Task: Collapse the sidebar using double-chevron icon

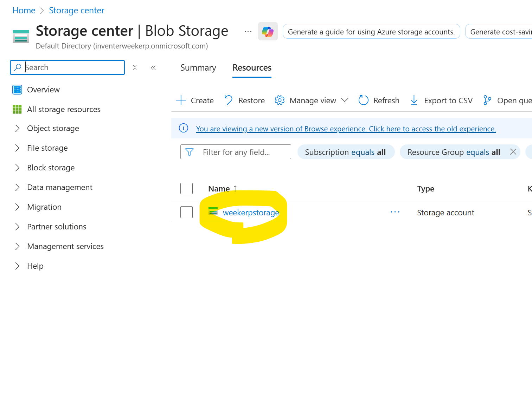Action: (x=153, y=68)
